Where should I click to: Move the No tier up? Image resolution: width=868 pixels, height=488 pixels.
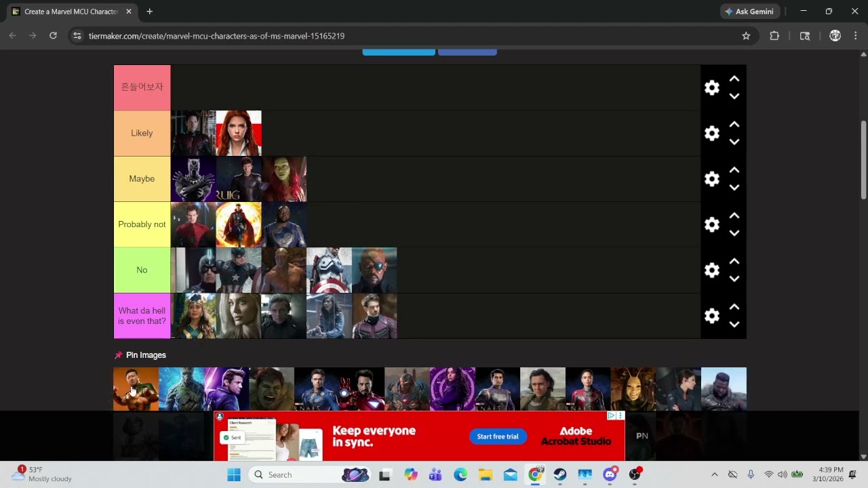point(734,261)
